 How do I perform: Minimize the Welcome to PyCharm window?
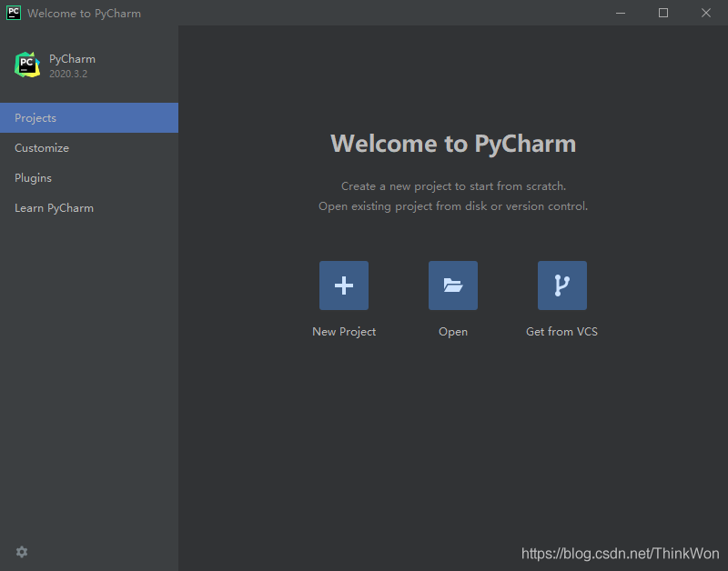click(x=621, y=13)
